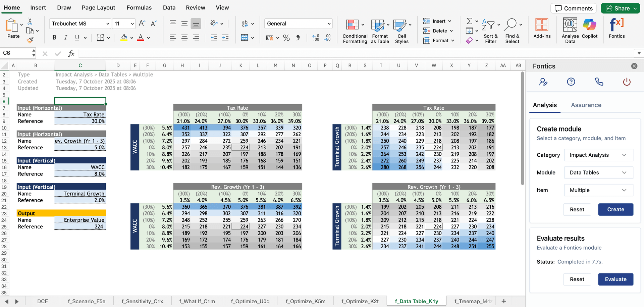Screen dimensions: 644x307
Task: Switch to the Assurance tab in Fontics
Action: tap(586, 105)
